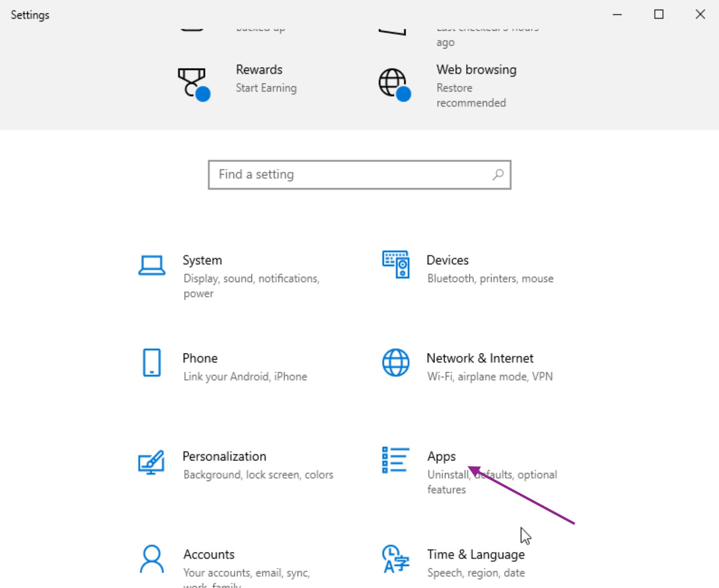Open the Network & Internet title

point(480,358)
